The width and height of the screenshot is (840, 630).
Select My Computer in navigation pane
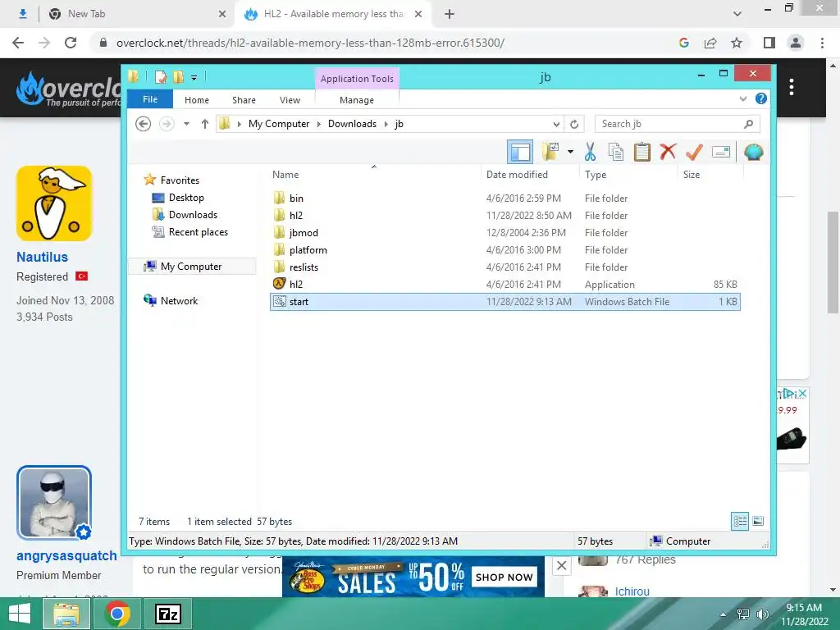tap(191, 267)
